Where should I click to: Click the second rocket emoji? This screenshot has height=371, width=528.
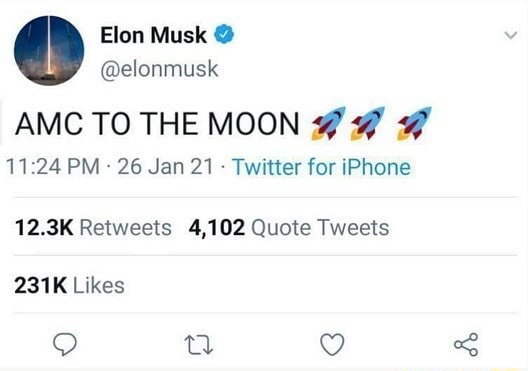368,123
